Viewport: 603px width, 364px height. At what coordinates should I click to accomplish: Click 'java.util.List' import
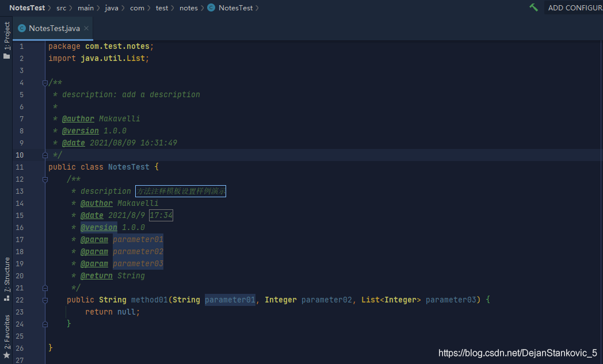(113, 59)
